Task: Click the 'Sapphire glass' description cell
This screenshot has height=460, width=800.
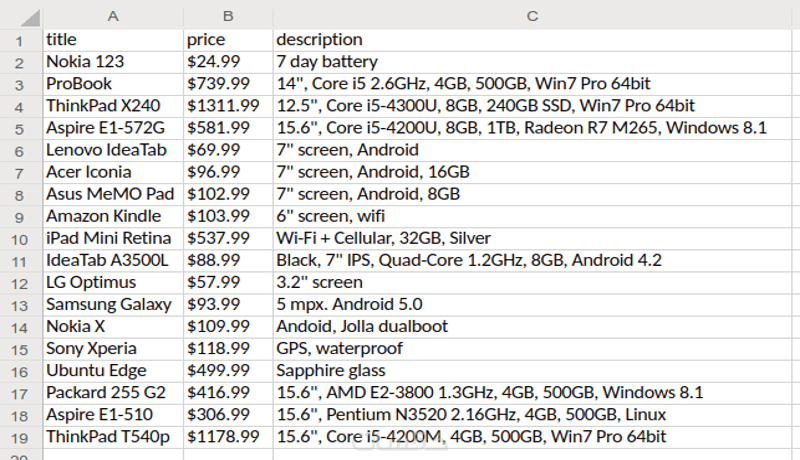Action: coord(532,370)
